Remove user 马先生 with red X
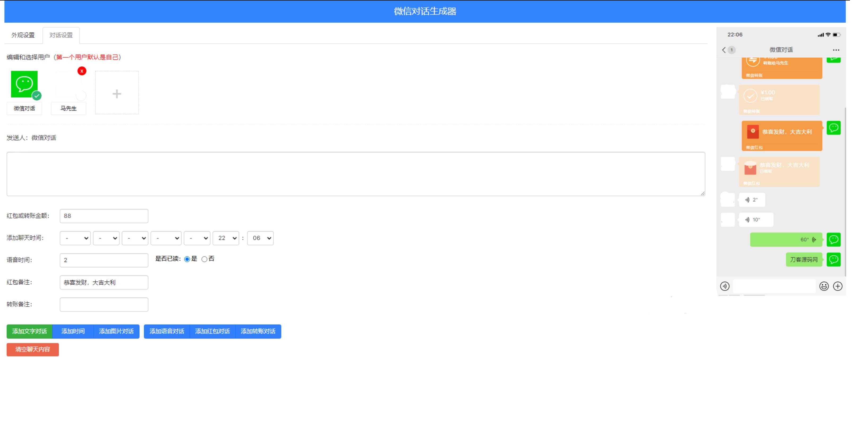 point(82,71)
